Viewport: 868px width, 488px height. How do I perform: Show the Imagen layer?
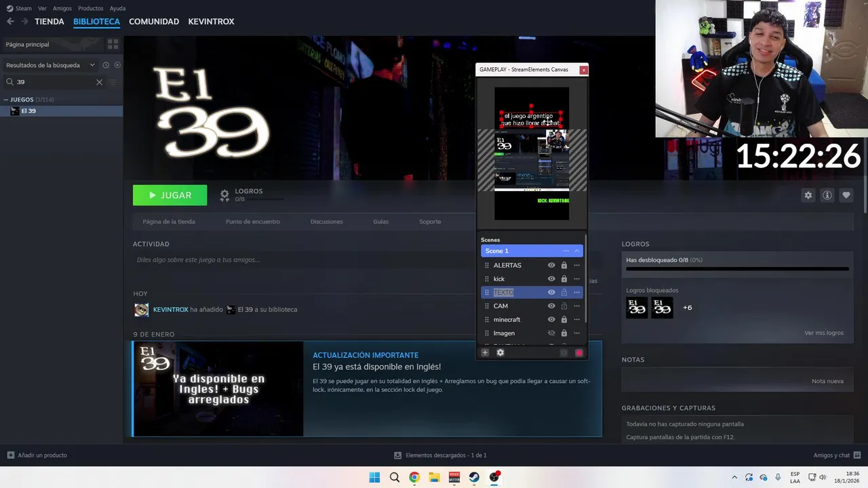[551, 333]
